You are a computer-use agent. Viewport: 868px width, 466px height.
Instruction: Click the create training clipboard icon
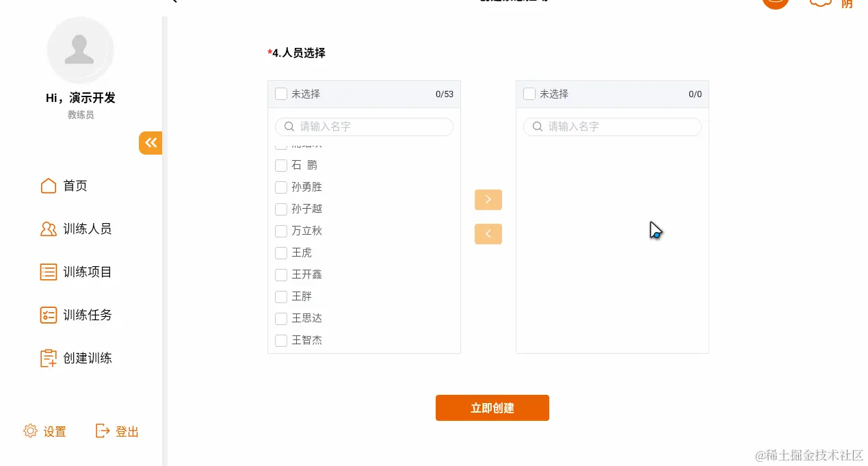tap(49, 359)
